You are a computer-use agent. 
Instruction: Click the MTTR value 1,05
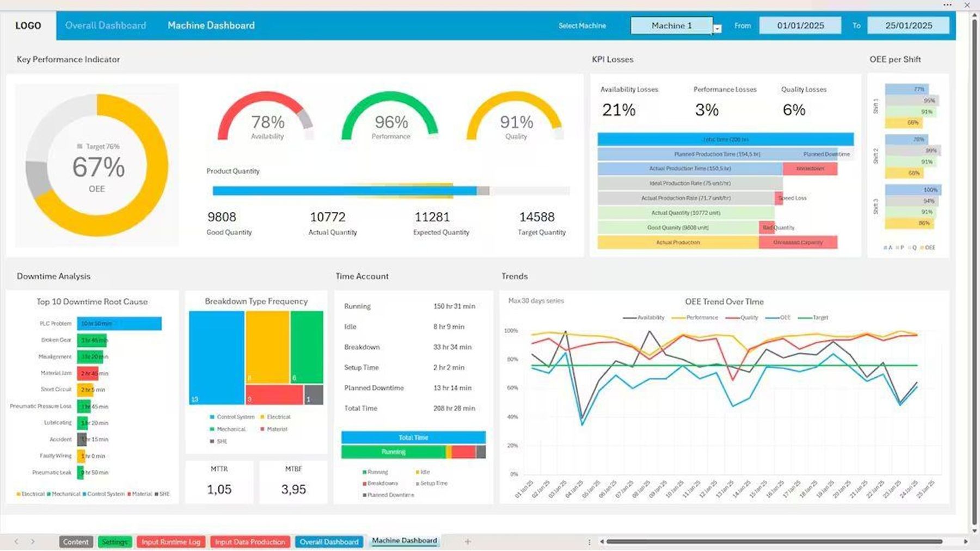tap(219, 489)
